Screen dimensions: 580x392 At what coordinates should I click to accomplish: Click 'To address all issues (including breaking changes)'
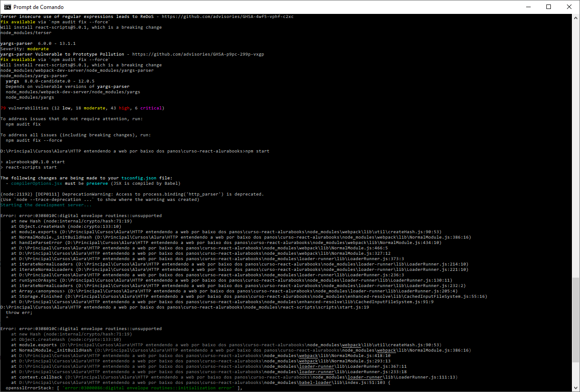pyautogui.click(x=76, y=135)
